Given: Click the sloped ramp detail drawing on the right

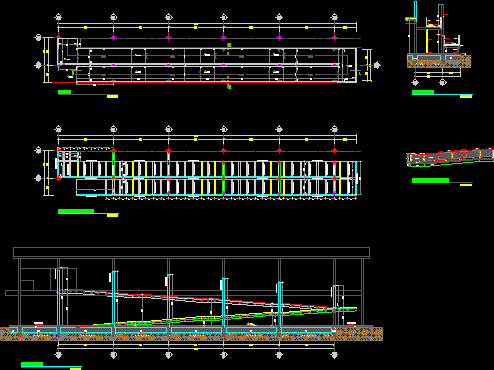Looking at the screenshot, I should [450, 157].
